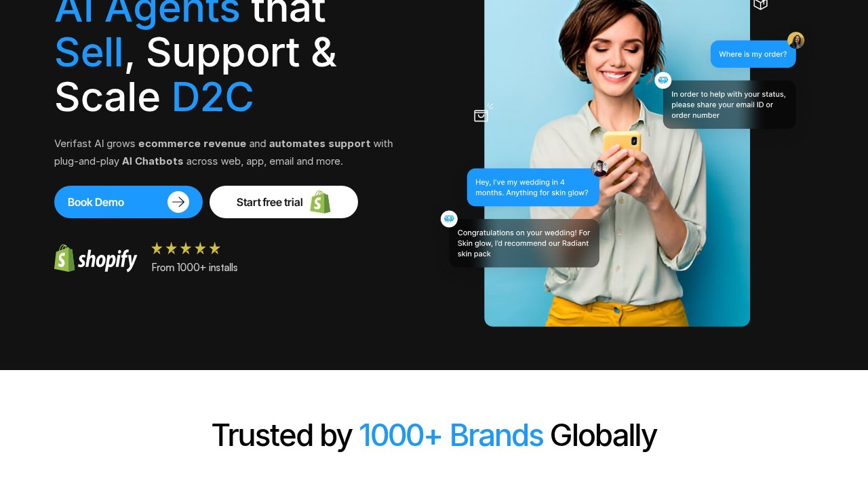
Task: Click the "From 1000+ installs" text
Action: pos(195,268)
